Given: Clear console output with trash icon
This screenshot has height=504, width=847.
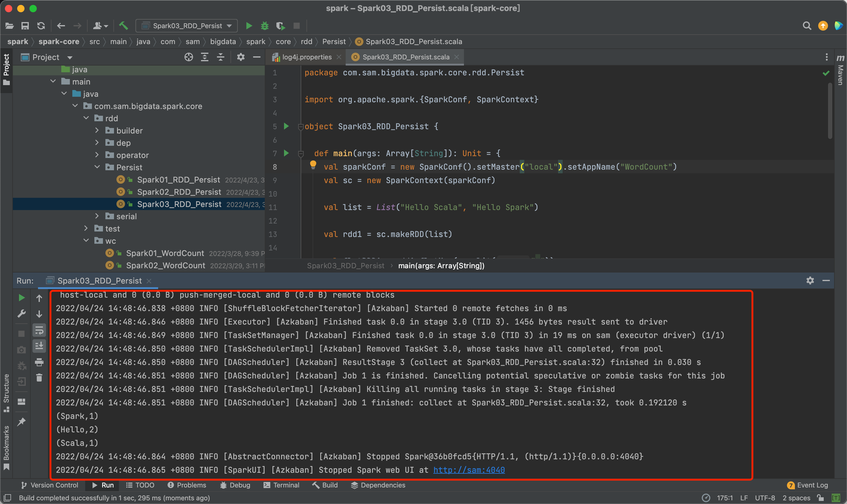Looking at the screenshot, I should (39, 378).
